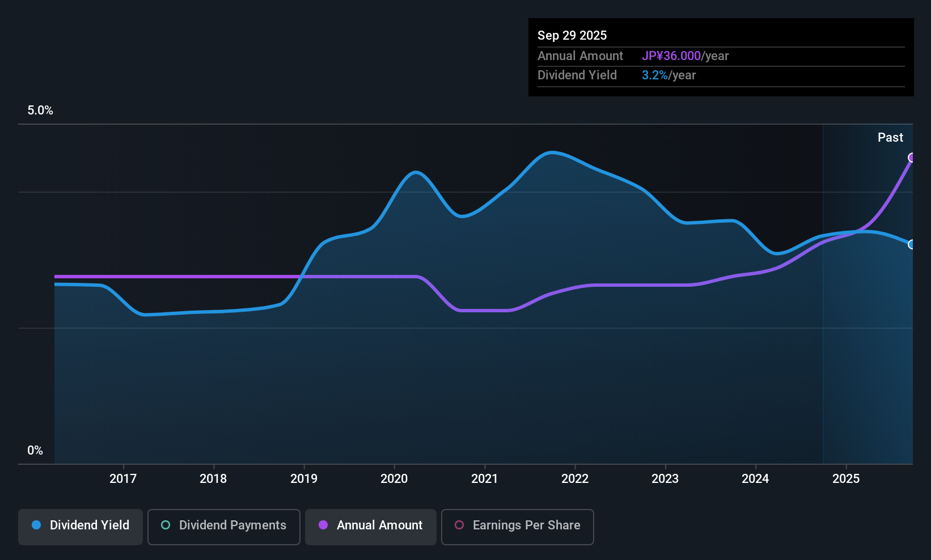The height and width of the screenshot is (560, 931).
Task: Click the Earnings Per Share circle icon
Action: pyautogui.click(x=459, y=525)
